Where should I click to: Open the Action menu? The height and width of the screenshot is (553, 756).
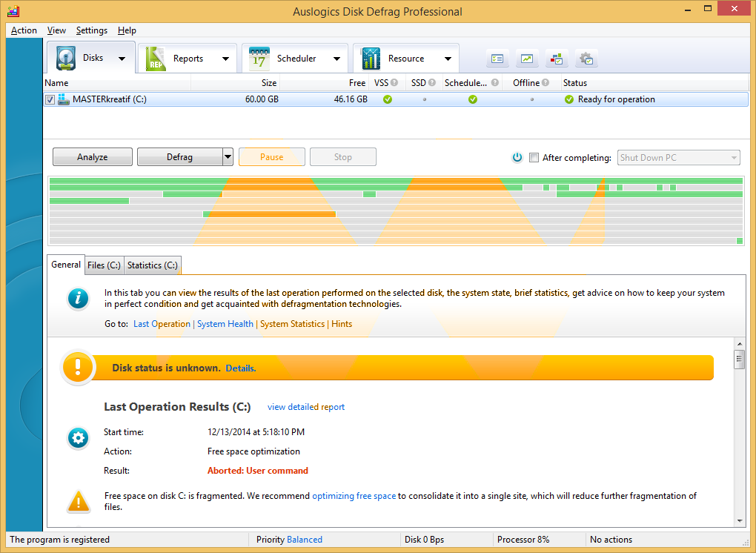tap(24, 30)
